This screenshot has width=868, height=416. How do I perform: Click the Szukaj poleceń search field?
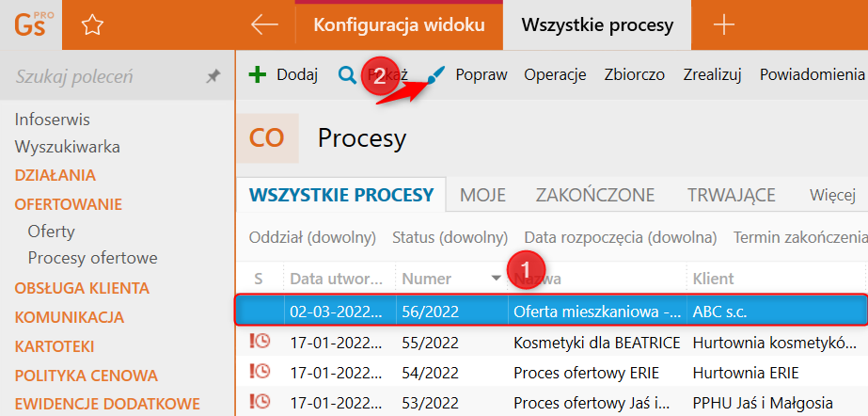pyautogui.click(x=103, y=77)
